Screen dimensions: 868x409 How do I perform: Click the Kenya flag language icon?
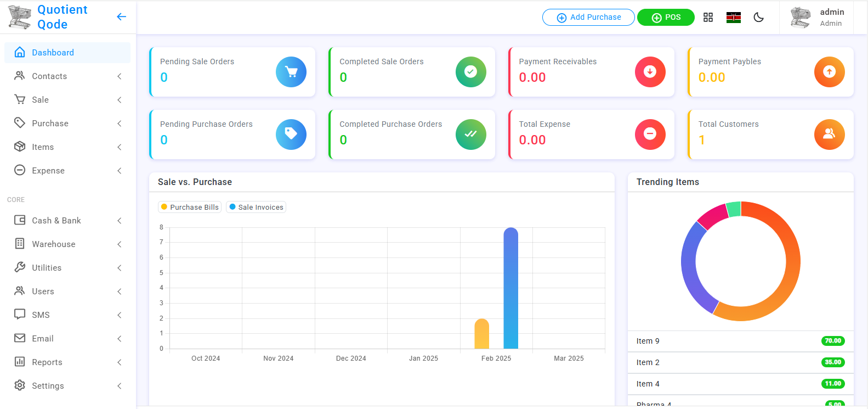pyautogui.click(x=733, y=18)
